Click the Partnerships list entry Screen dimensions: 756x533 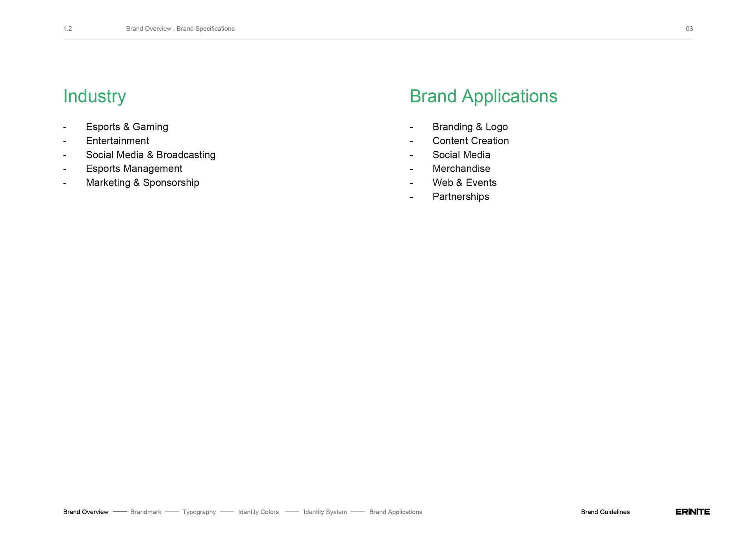(461, 197)
